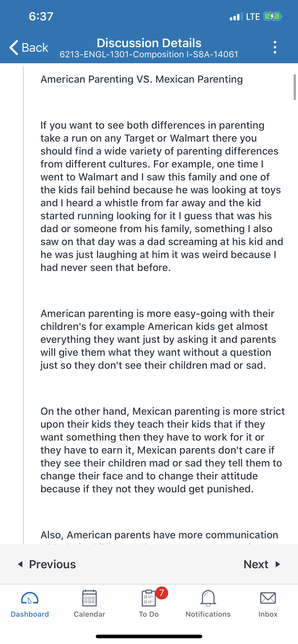Select the Notifications tab label
Image resolution: width=298 pixels, height=644 pixels.
pos(208,614)
